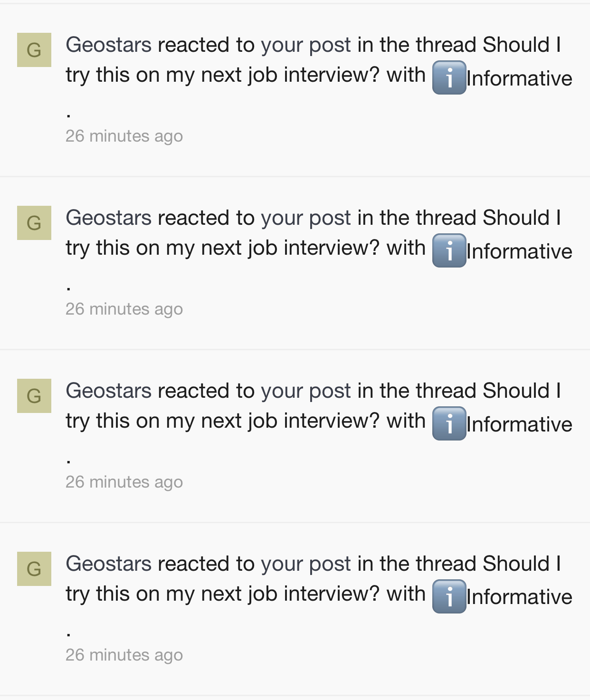Click the Informative reaction icon in the first notification
Viewport: 590px width, 700px height.
pos(449,77)
